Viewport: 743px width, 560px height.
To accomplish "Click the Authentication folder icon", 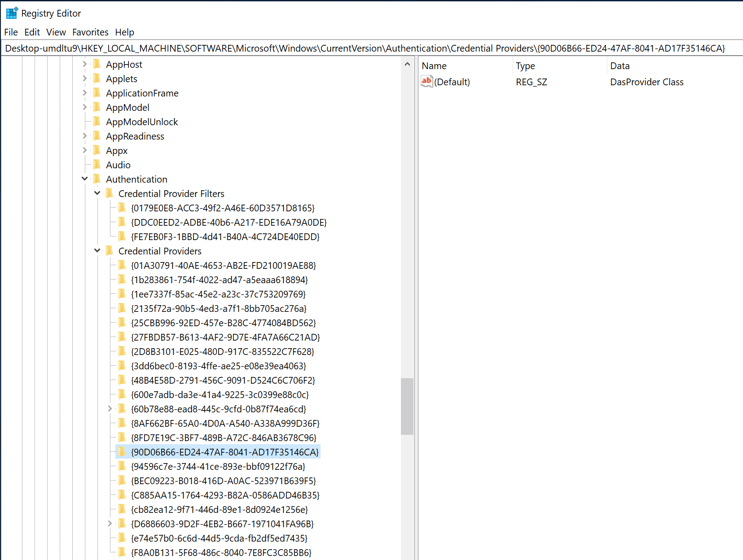I will point(97,179).
